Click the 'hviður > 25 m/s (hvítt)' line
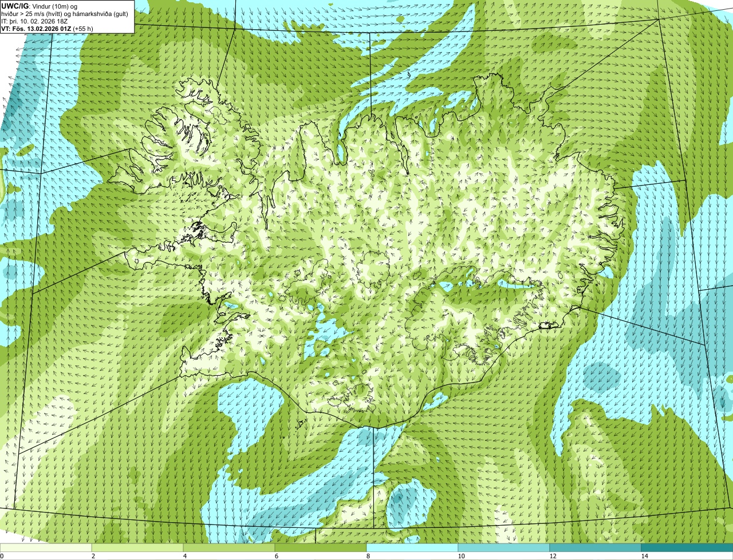The height and width of the screenshot is (560, 733). coord(65,14)
